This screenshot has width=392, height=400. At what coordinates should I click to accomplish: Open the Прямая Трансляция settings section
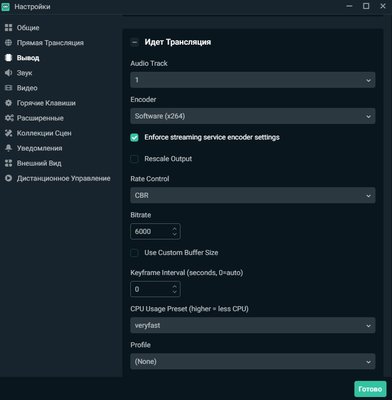click(50, 43)
